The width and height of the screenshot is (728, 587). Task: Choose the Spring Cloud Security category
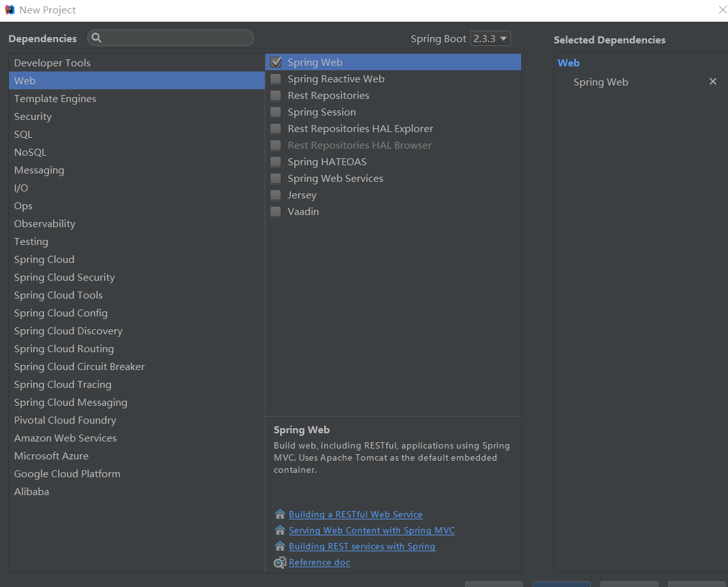click(137, 278)
